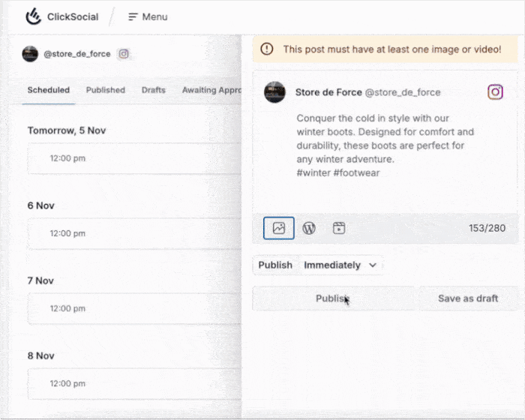
Task: Expand the Publish Immediately dropdown
Action: point(318,265)
